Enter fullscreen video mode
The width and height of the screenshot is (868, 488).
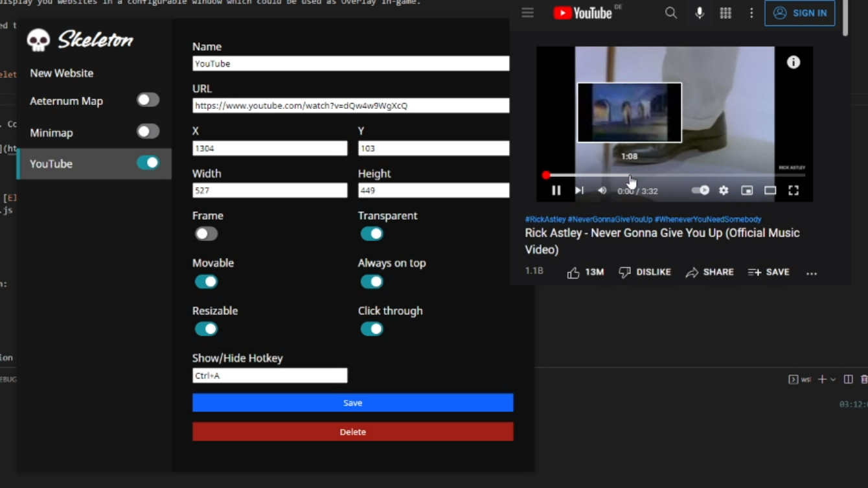(x=794, y=191)
